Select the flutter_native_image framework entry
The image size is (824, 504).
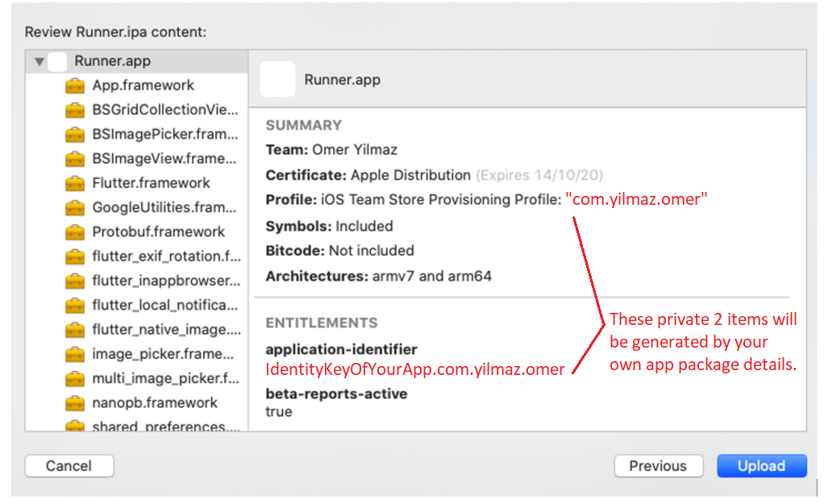(x=165, y=330)
